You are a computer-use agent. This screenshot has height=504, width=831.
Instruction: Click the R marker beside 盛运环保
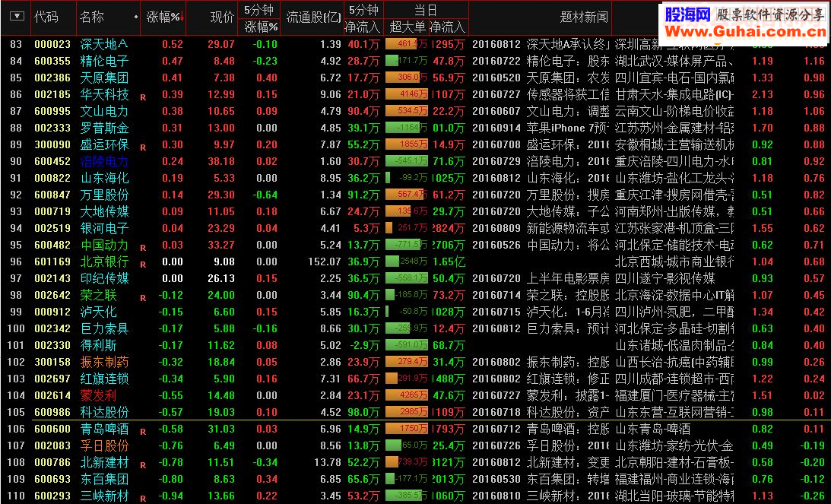coord(143,147)
